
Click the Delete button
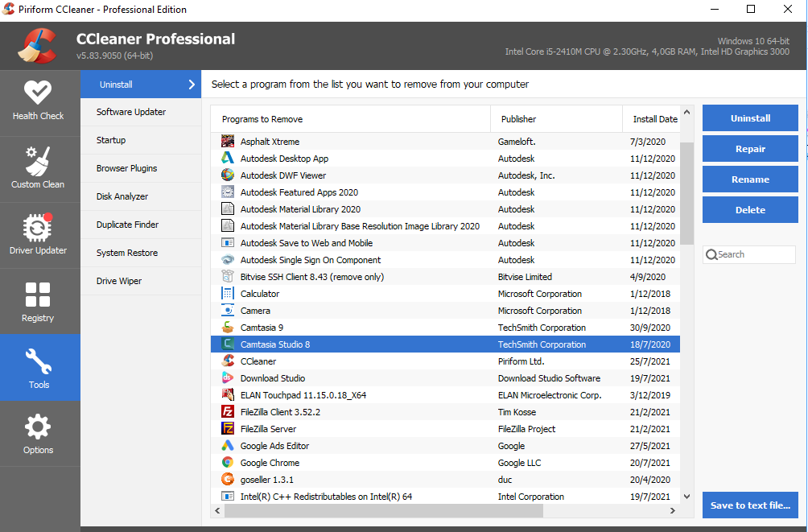coord(750,210)
